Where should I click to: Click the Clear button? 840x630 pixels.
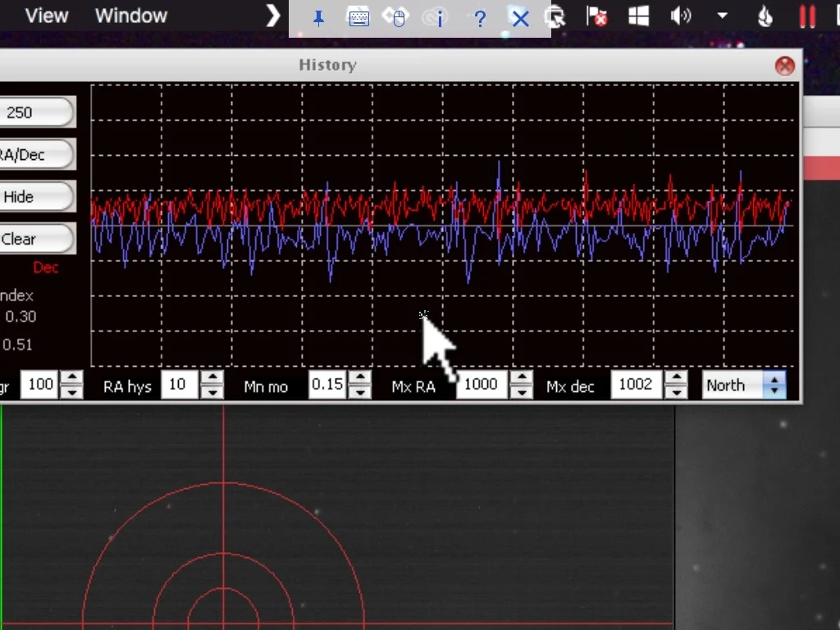36,239
